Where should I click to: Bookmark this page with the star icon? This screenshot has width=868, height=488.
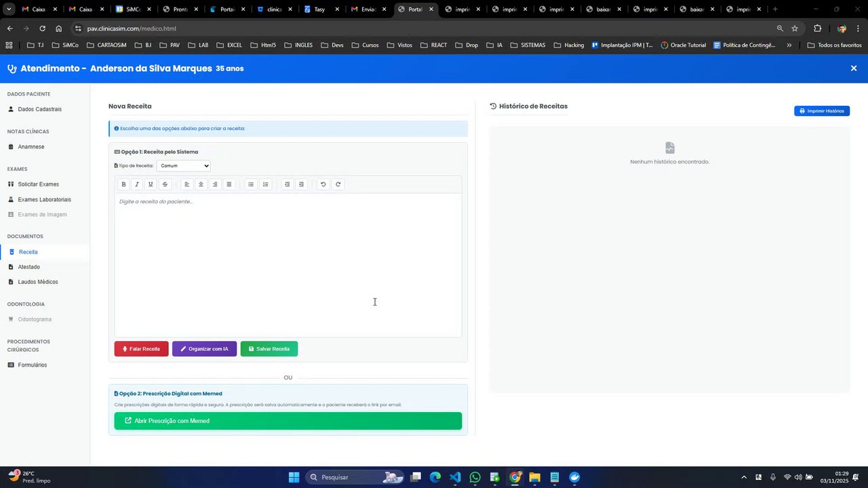click(795, 28)
